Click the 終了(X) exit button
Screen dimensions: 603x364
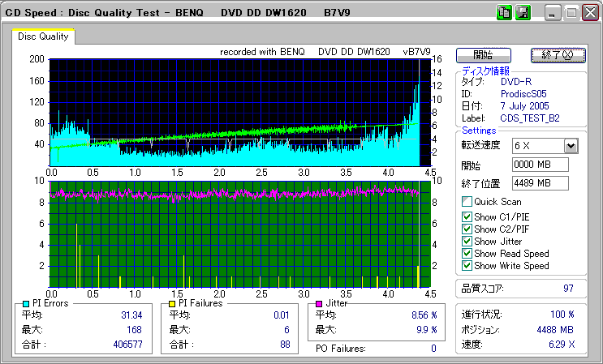558,55
